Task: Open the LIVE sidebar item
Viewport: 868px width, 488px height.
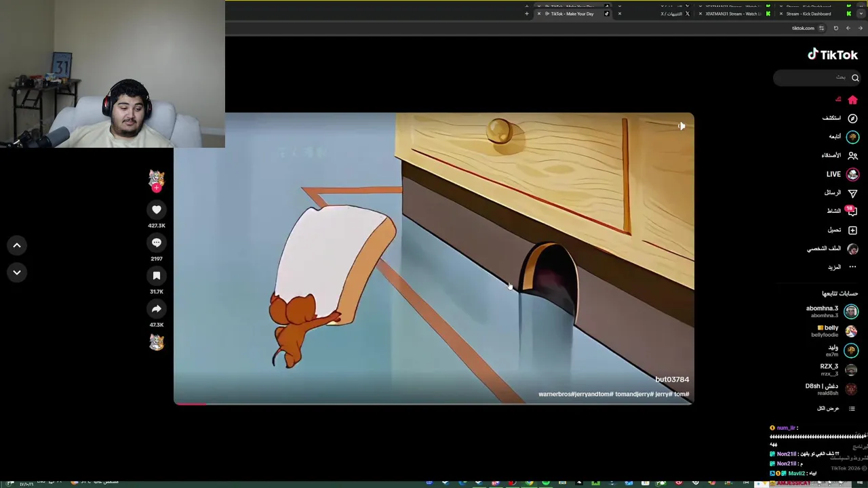Action: pos(842,174)
